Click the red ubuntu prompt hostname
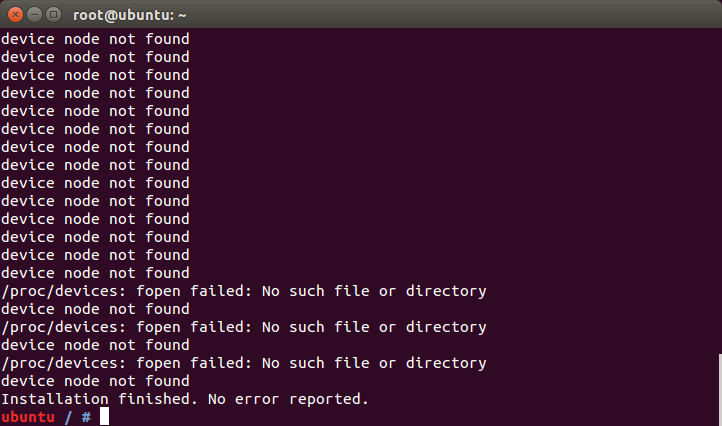Viewport: 722px width, 426px height. [x=28, y=417]
